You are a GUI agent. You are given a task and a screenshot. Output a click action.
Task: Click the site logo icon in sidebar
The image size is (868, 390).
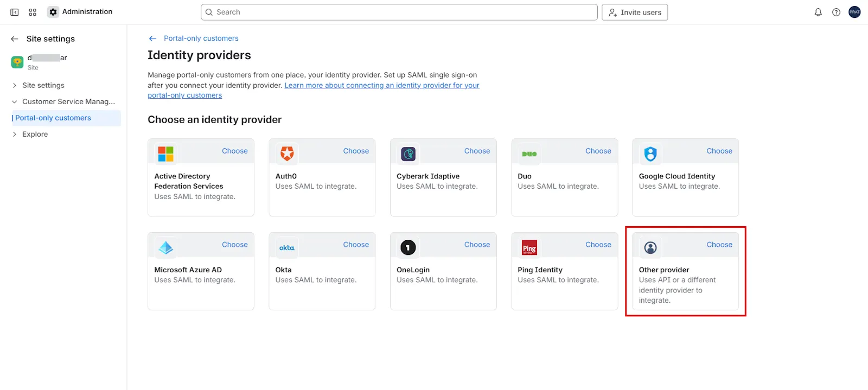[17, 62]
